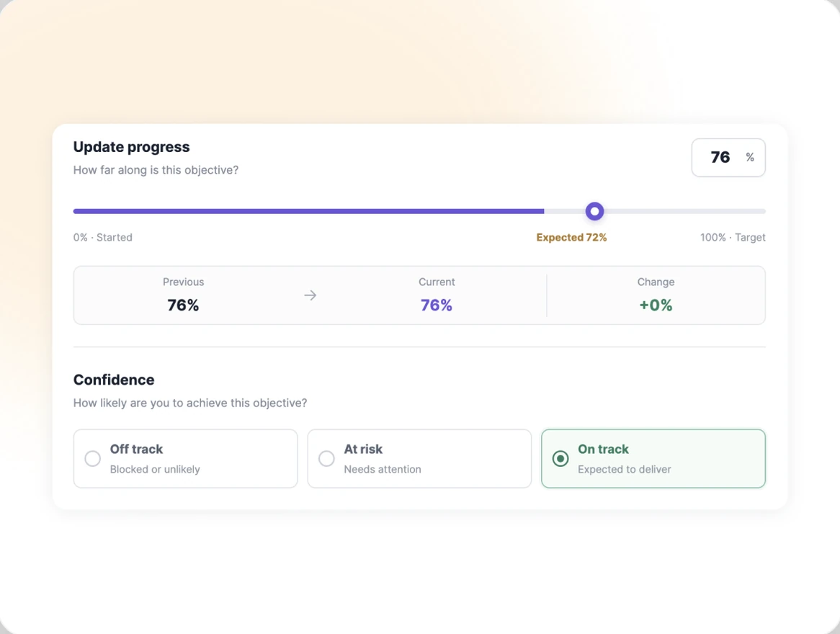Click the purple progress slider handle

pos(594,211)
